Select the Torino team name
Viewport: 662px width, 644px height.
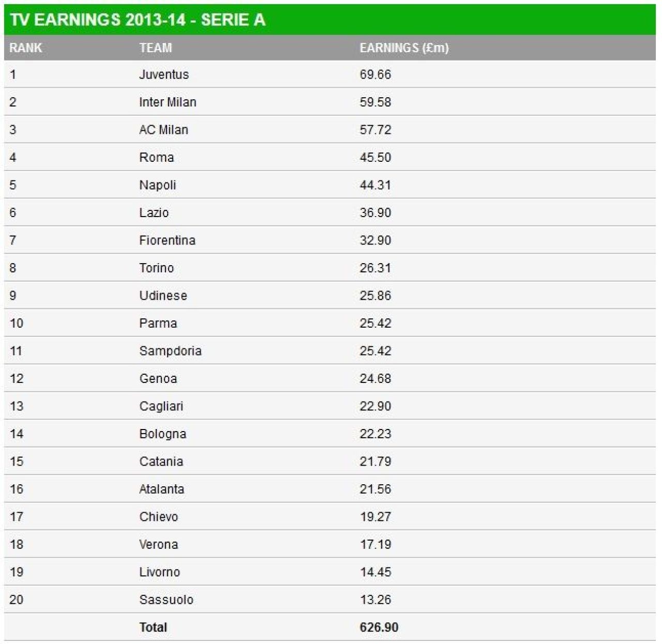[156, 268]
